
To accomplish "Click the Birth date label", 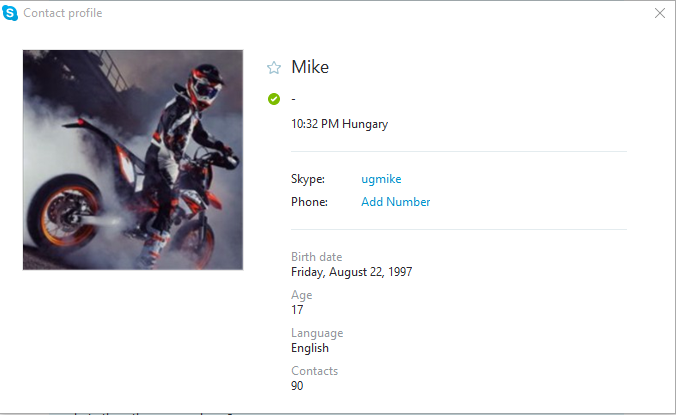I will 316,257.
